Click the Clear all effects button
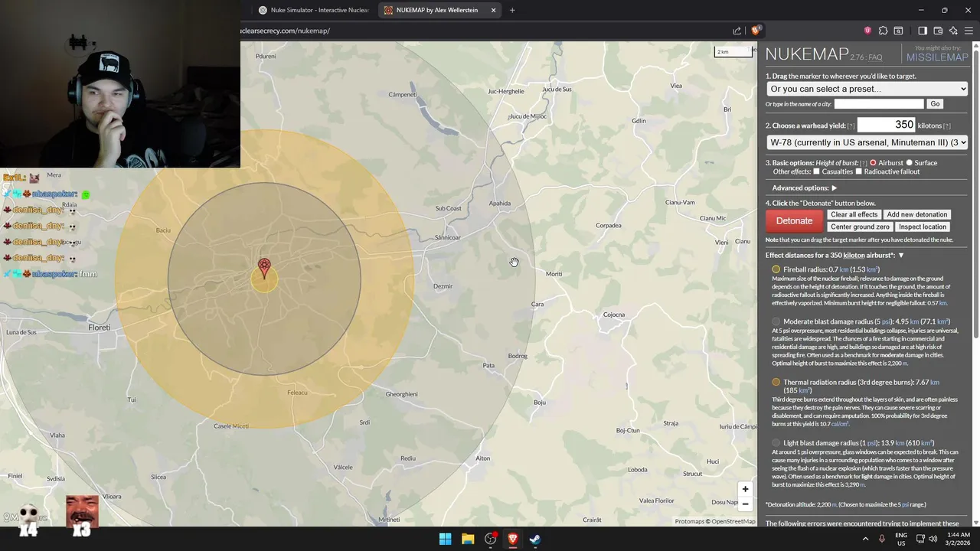The image size is (980, 551). coord(854,214)
